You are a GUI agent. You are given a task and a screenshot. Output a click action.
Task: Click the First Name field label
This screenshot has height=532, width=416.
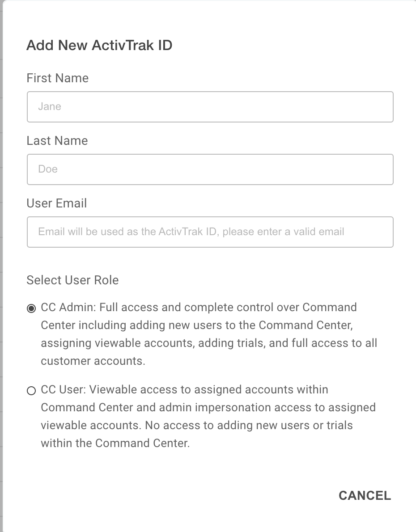(57, 78)
